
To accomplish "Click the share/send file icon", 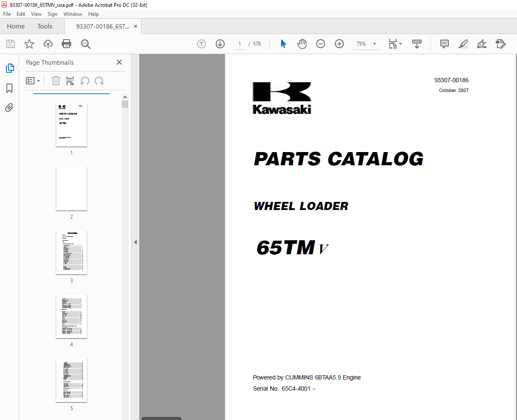I will [501, 44].
